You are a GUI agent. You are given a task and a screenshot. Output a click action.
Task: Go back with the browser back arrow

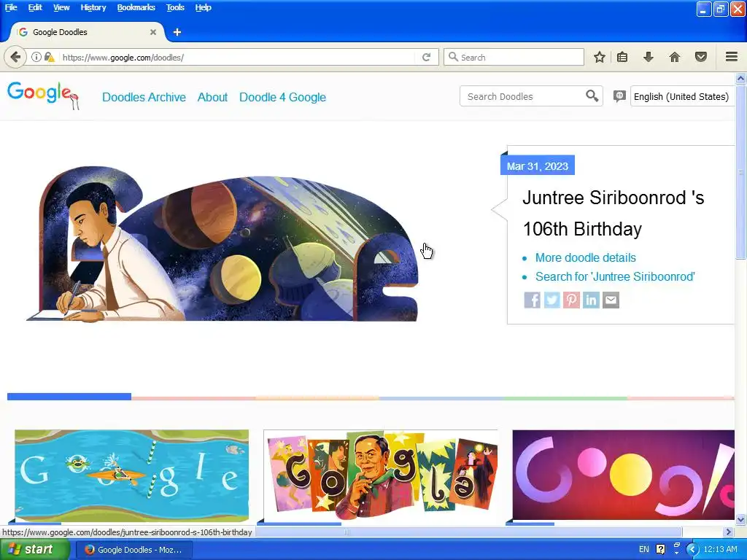pos(15,57)
